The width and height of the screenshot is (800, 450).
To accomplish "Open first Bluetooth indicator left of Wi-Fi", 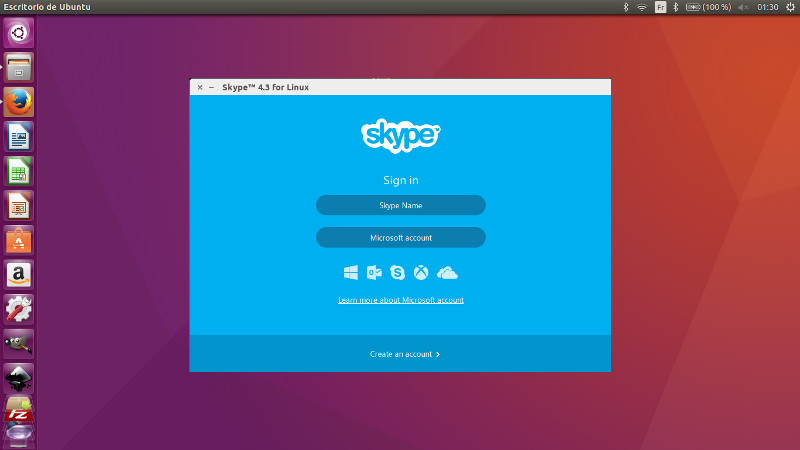I will [x=626, y=7].
